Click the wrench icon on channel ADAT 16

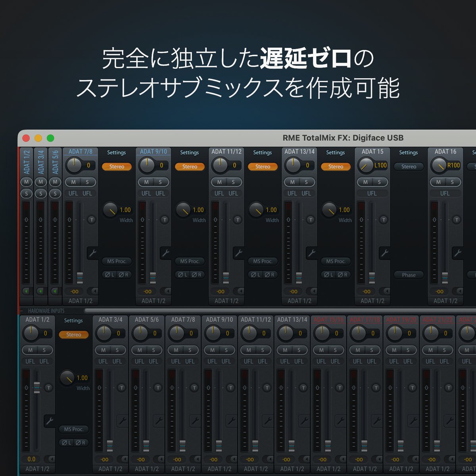(458, 253)
